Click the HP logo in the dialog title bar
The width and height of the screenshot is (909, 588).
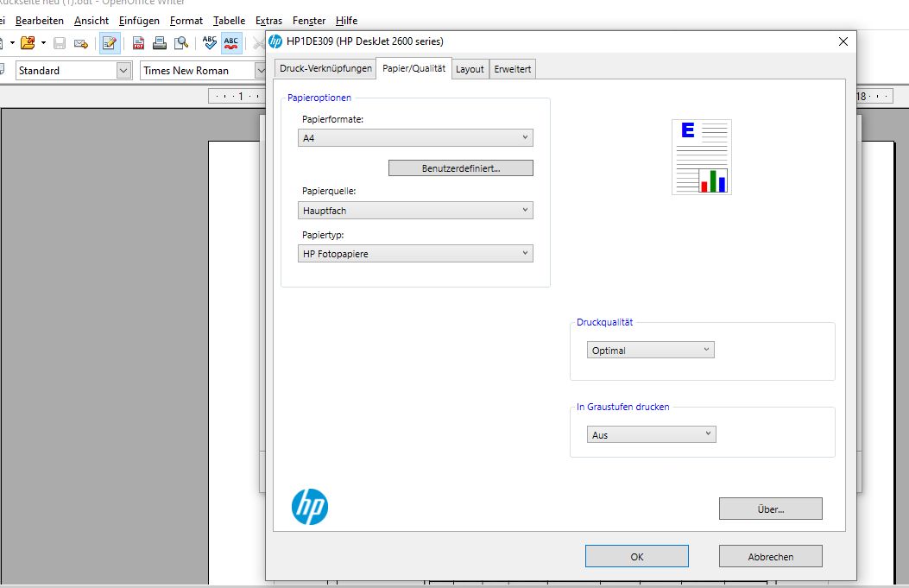pyautogui.click(x=275, y=41)
